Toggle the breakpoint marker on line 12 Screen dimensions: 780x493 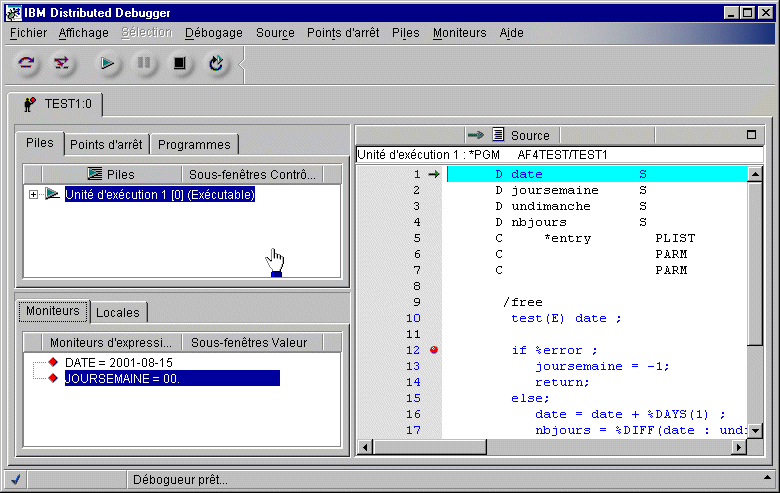(434, 350)
